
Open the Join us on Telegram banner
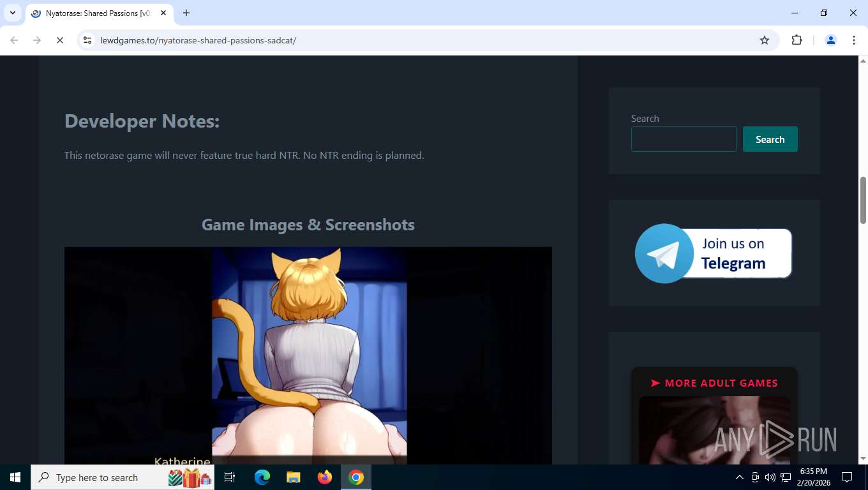[x=714, y=253]
